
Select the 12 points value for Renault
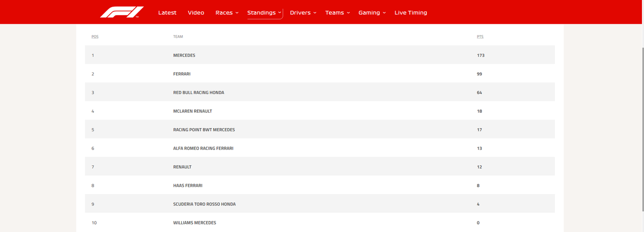(x=479, y=167)
